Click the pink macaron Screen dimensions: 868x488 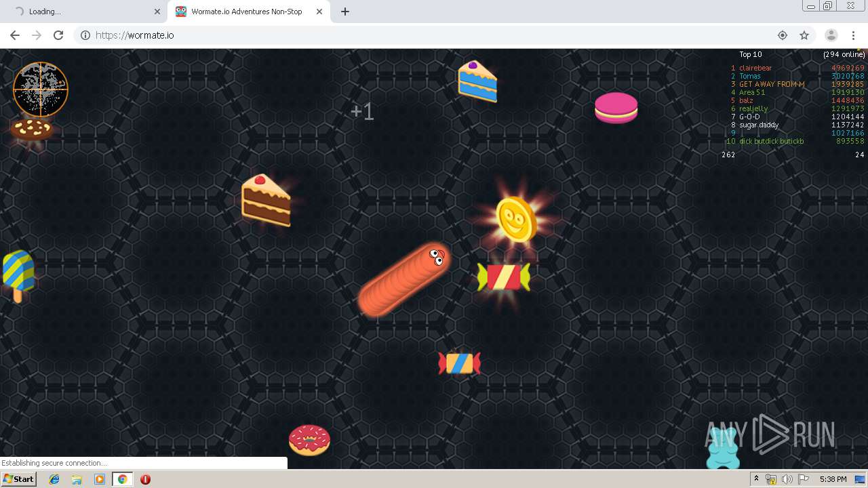pyautogui.click(x=616, y=108)
